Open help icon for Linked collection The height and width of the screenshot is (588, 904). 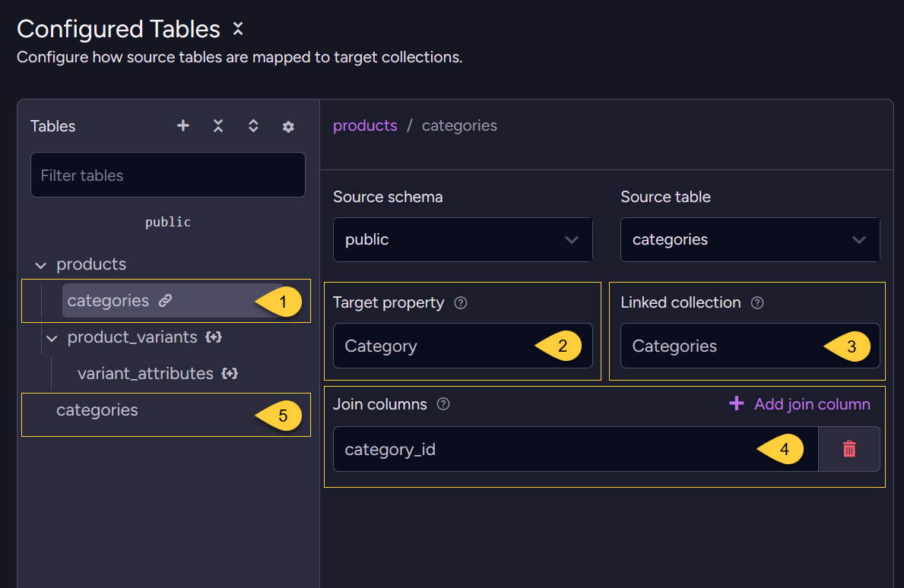757,302
